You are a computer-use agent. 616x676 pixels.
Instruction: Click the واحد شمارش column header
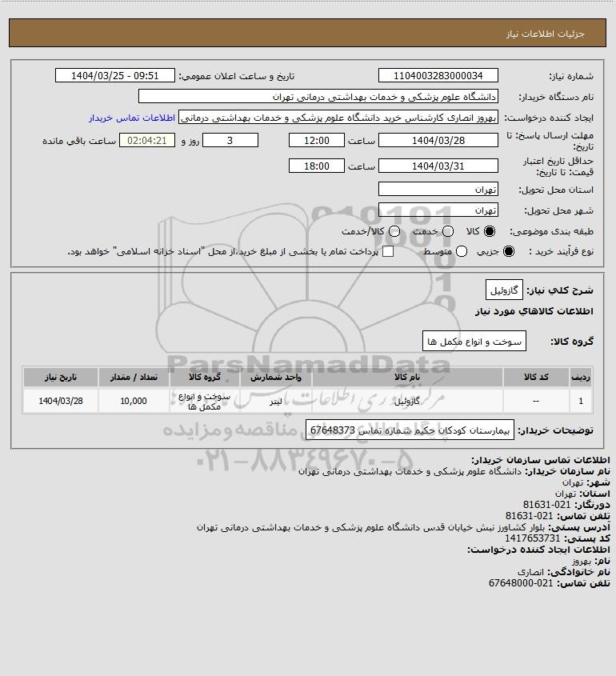point(276,378)
